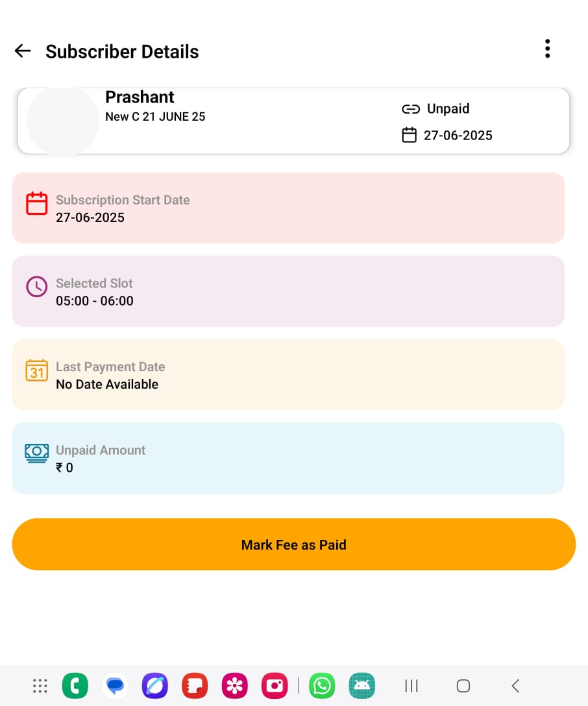Open the Subscription Start Date card
This screenshot has height=706, width=588.
tap(288, 208)
